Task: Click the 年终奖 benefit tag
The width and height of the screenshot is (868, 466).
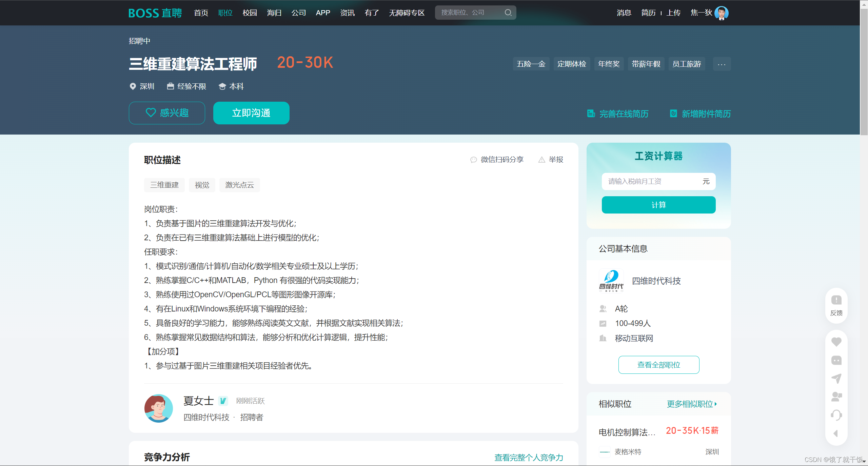Action: coord(609,64)
